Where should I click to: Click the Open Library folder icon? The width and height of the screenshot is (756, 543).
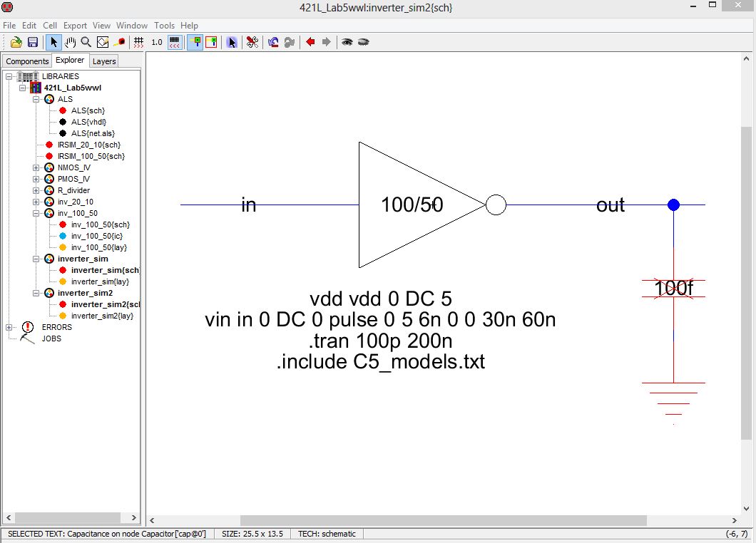tap(16, 42)
